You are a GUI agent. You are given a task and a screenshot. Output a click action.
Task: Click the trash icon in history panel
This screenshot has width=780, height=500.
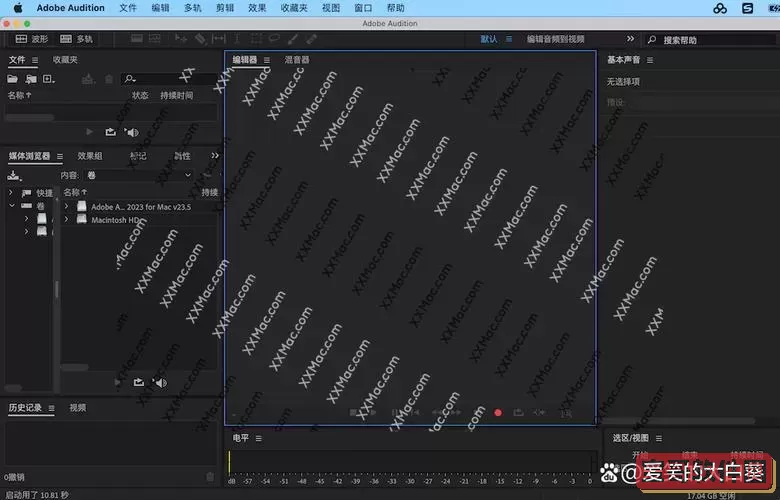pos(210,477)
